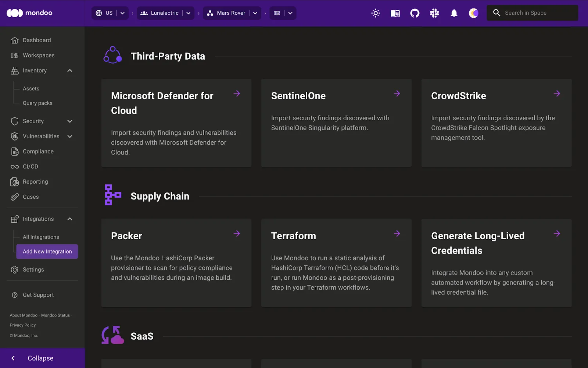Open the Mondoo Status link
Viewport: 588px width, 368px height.
click(x=55, y=315)
